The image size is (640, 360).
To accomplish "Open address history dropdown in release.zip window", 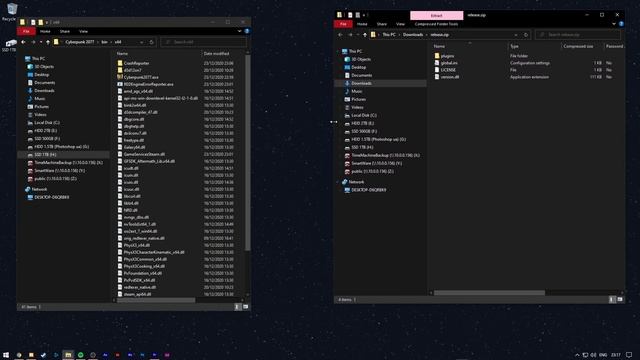I will tap(516, 35).
